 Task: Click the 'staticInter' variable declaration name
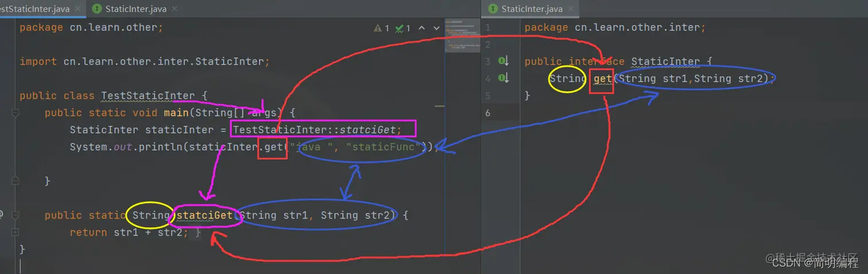[x=180, y=130]
